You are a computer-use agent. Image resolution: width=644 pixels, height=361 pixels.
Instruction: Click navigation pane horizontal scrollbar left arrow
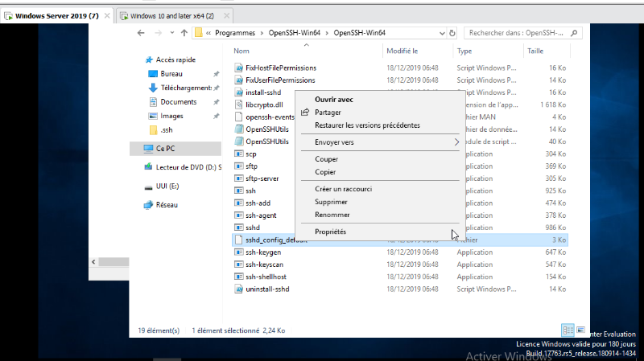pyautogui.click(x=93, y=262)
